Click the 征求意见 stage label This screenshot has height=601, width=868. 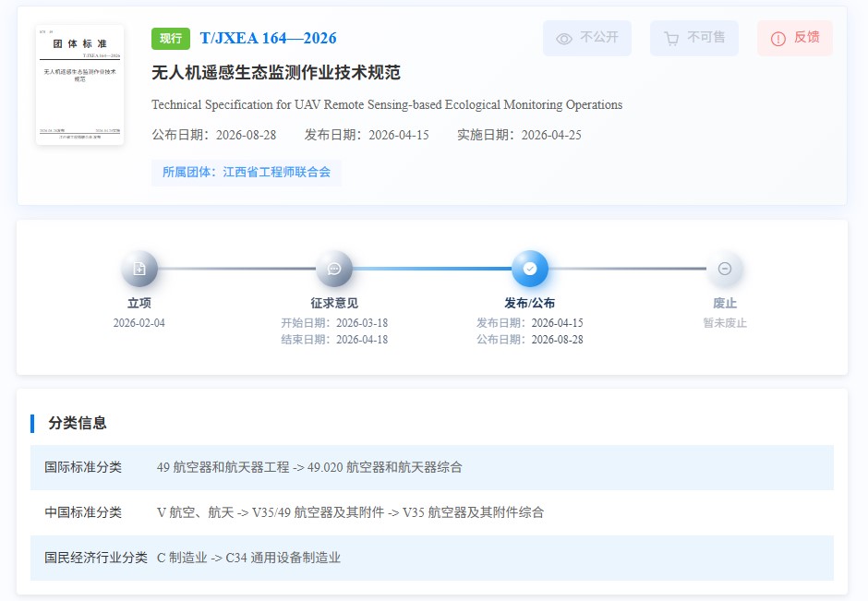click(334, 303)
